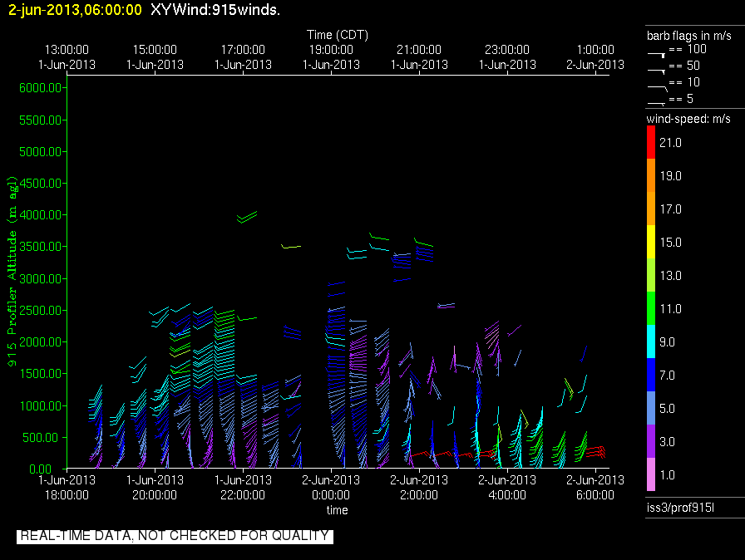Click the 3500.00 altitude tick label
745x560 pixels.
coord(41,247)
